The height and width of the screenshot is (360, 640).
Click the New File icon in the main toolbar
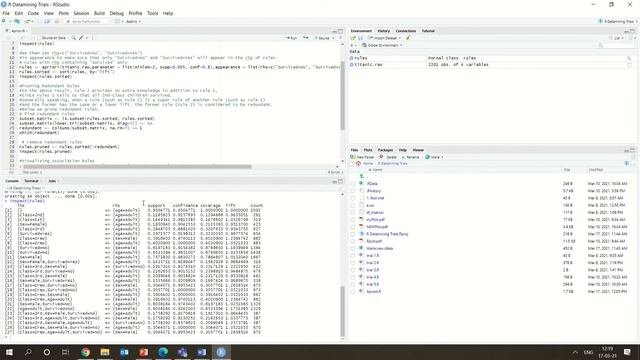4,21
